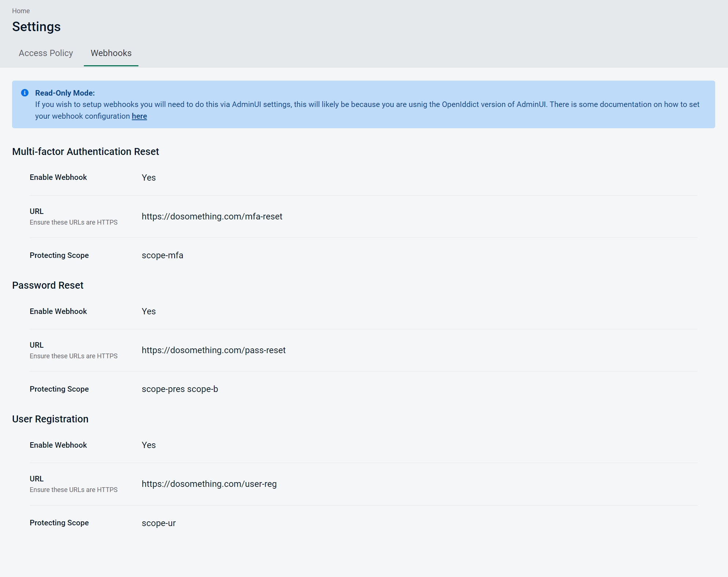Image resolution: width=728 pixels, height=577 pixels.
Task: Click Enable Webhook label in User Registration section
Action: coord(58,445)
